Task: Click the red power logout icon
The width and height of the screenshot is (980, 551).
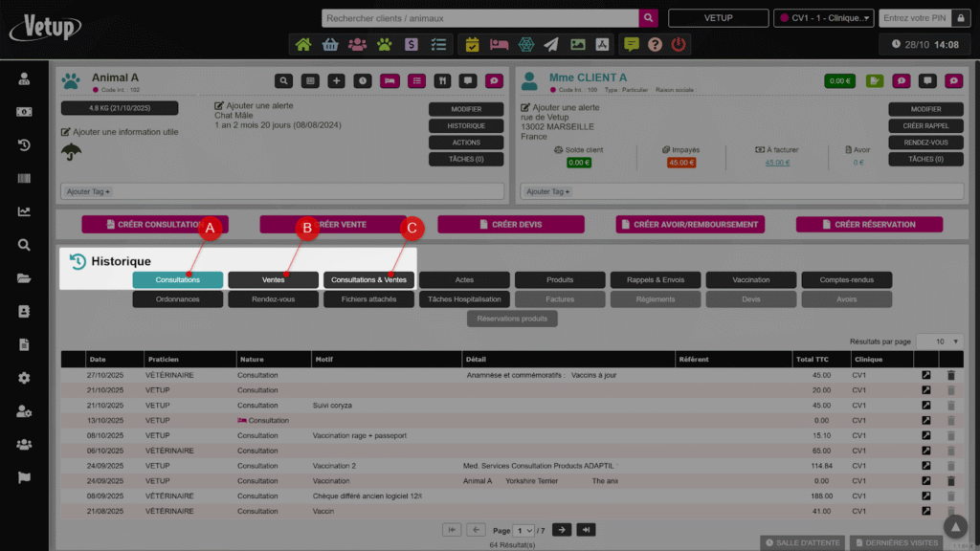Action: [679, 44]
